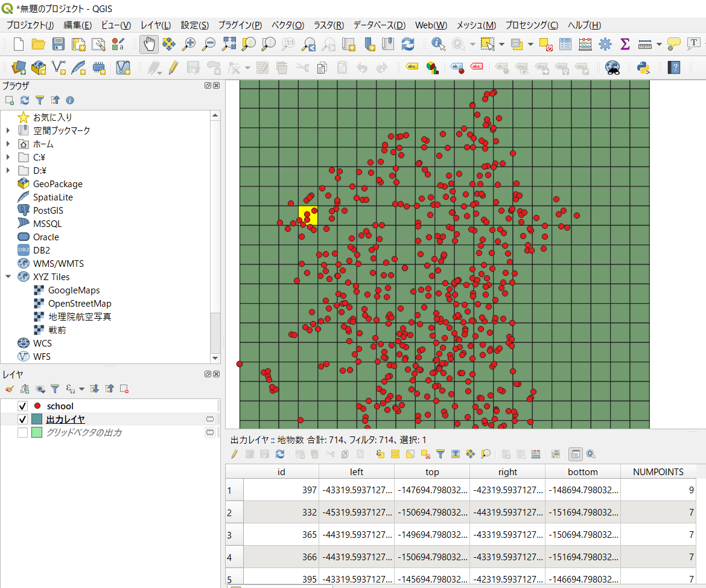Click the Toggle Editing pencil in toolbar

pos(173,68)
